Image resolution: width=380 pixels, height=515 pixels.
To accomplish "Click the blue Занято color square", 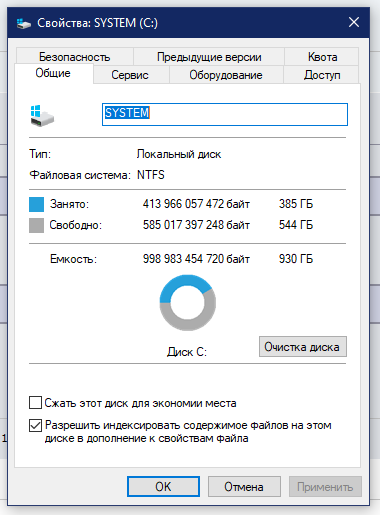I will 36,204.
